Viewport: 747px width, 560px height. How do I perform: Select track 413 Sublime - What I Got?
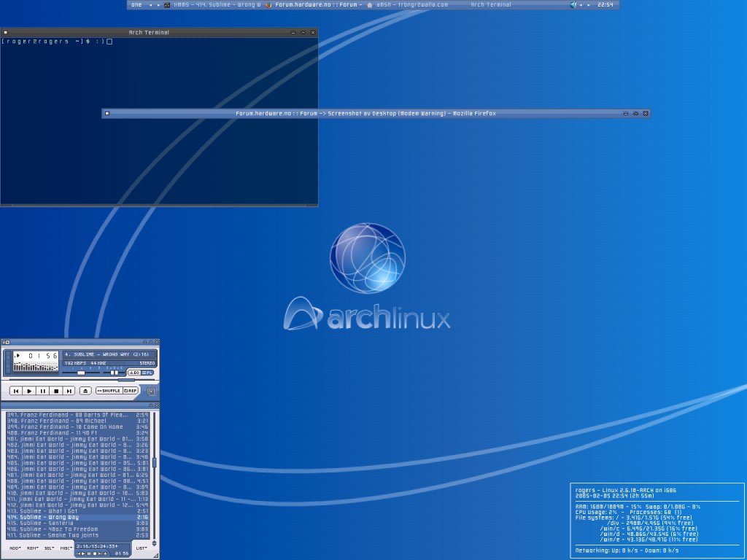(x=77, y=511)
